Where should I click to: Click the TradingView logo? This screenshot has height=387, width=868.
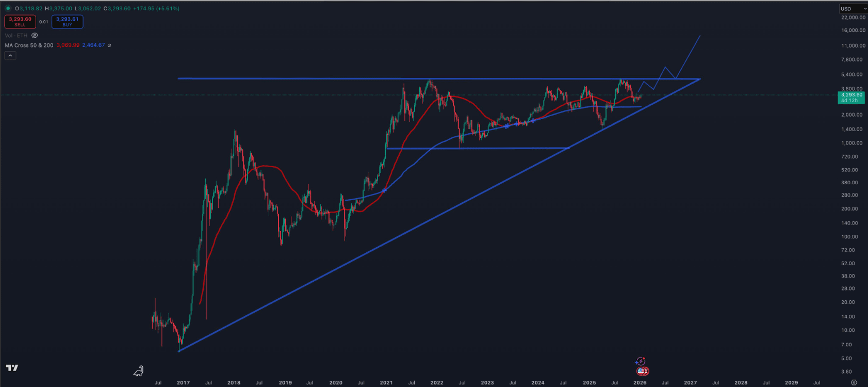[x=12, y=368]
